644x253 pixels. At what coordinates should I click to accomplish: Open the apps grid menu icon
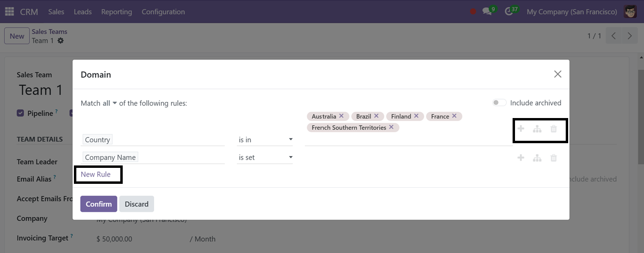tap(9, 12)
